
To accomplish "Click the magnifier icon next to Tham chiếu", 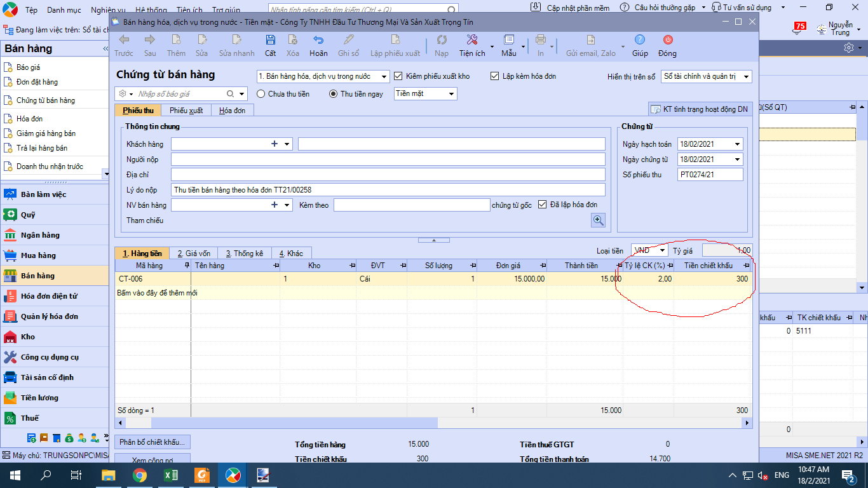I will click(x=598, y=220).
